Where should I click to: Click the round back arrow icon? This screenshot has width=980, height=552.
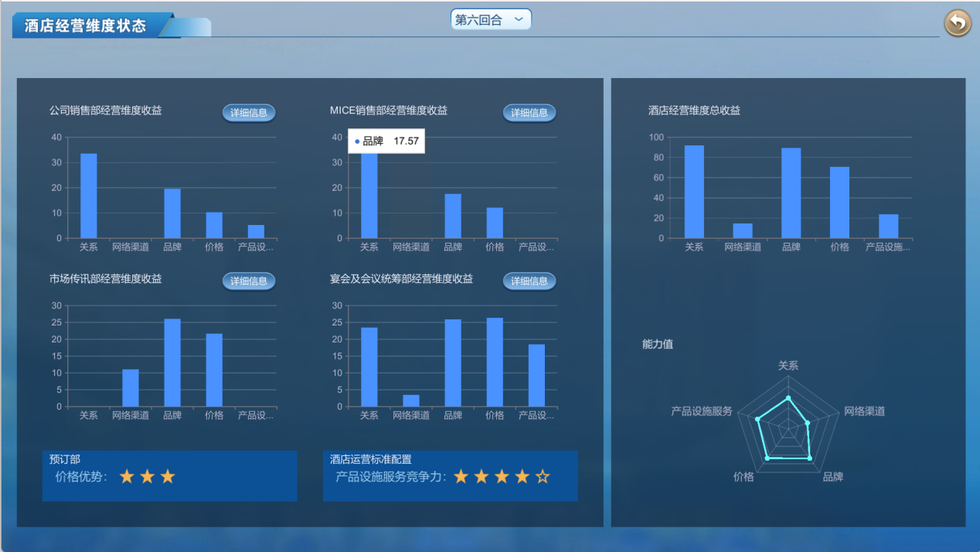(958, 23)
